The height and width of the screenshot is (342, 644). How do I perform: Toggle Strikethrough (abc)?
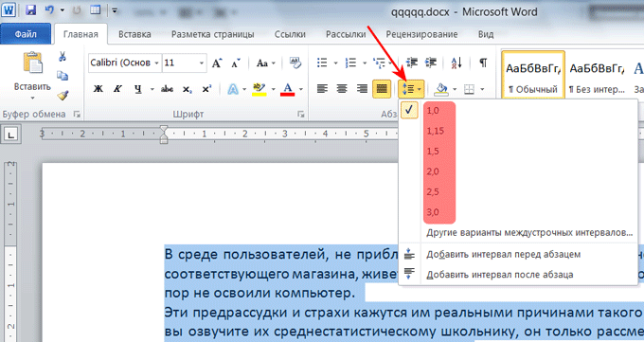click(x=167, y=89)
